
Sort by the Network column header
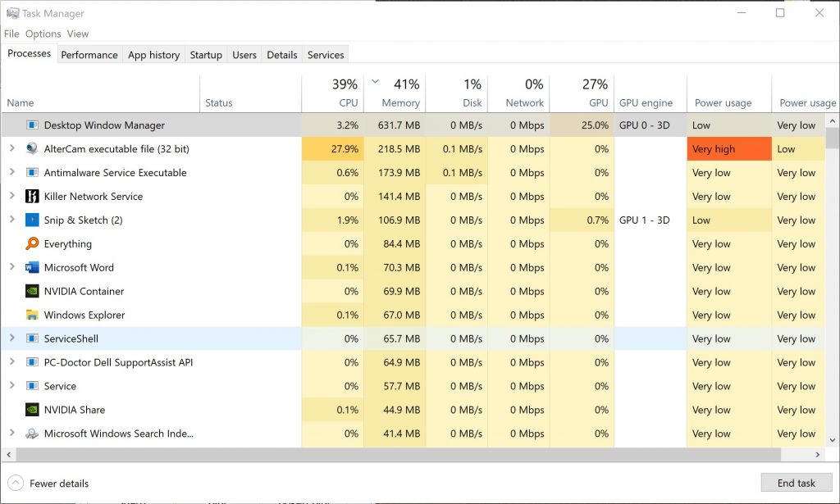tap(518, 93)
